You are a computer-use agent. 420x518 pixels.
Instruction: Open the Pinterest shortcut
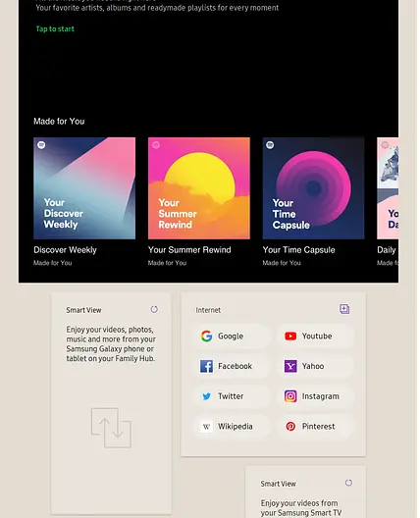coord(315,426)
